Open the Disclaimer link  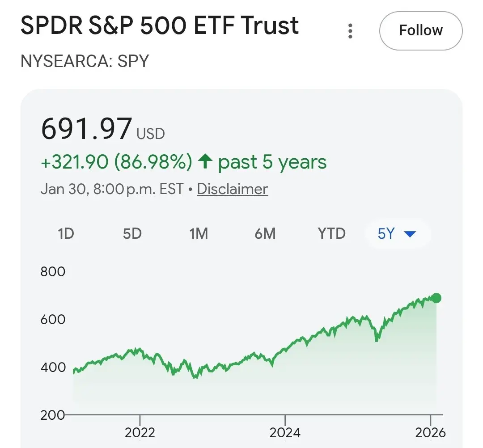[232, 189]
